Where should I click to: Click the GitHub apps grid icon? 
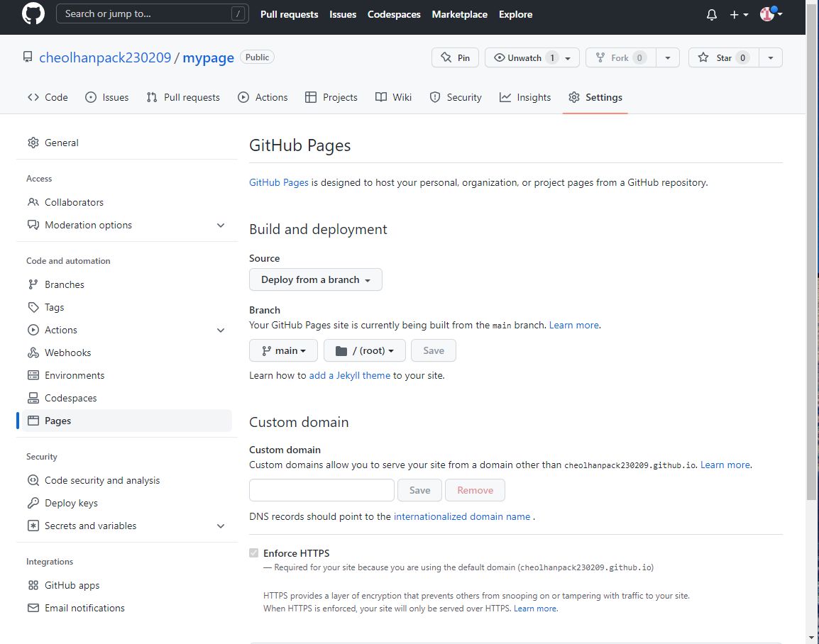pos(33,586)
